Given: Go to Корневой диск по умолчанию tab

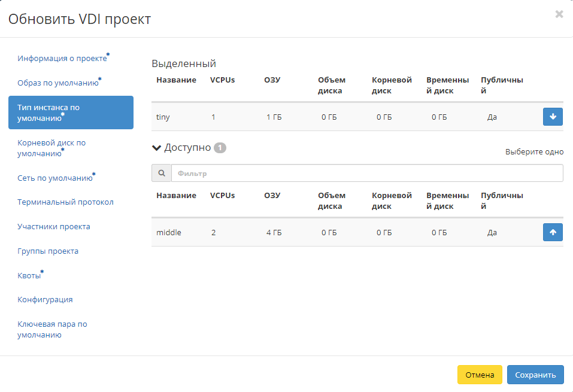Looking at the screenshot, I should 51,148.
